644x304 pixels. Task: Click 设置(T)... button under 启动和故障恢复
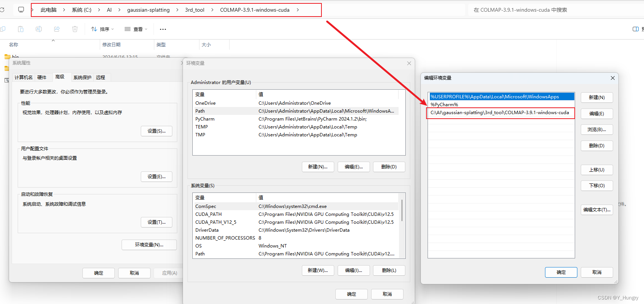click(157, 222)
